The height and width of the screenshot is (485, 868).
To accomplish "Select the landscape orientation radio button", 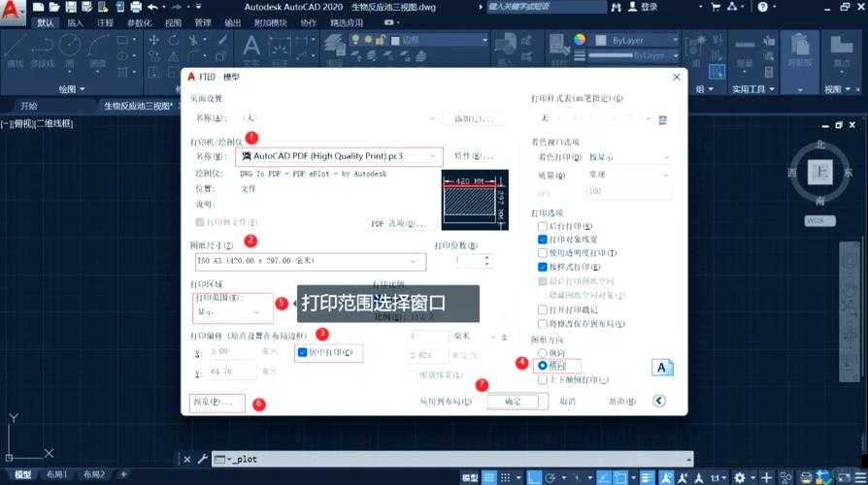I will coord(543,366).
